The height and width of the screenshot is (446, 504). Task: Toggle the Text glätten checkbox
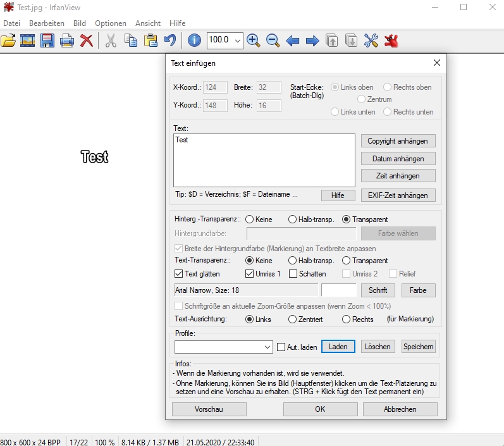point(179,274)
